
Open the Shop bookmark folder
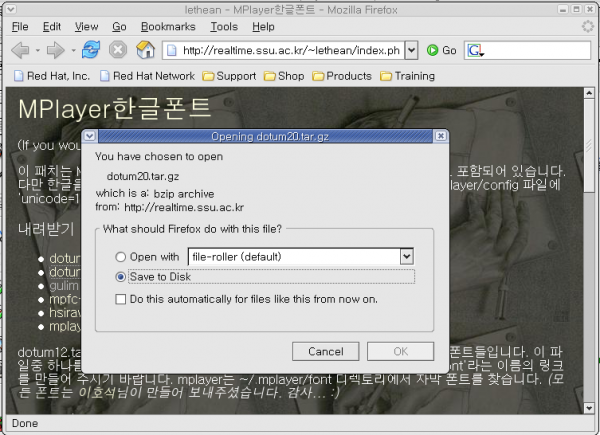tap(284, 76)
